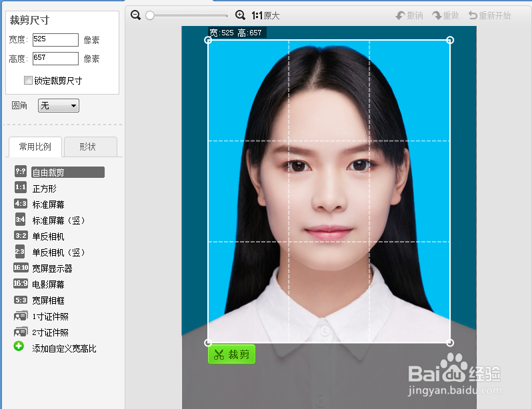Click the 3:2 ratio icon
This screenshot has width=532, height=409.
[x=21, y=235]
